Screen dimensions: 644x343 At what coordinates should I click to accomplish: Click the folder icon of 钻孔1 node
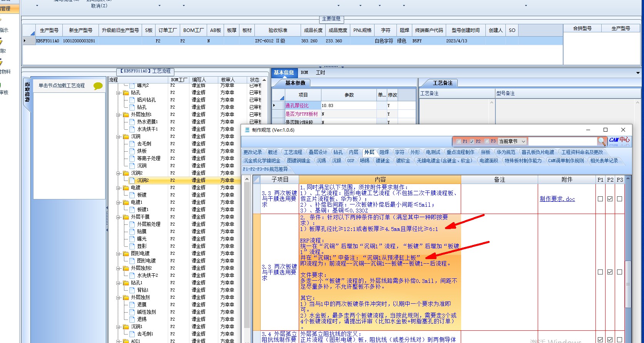[126, 283]
